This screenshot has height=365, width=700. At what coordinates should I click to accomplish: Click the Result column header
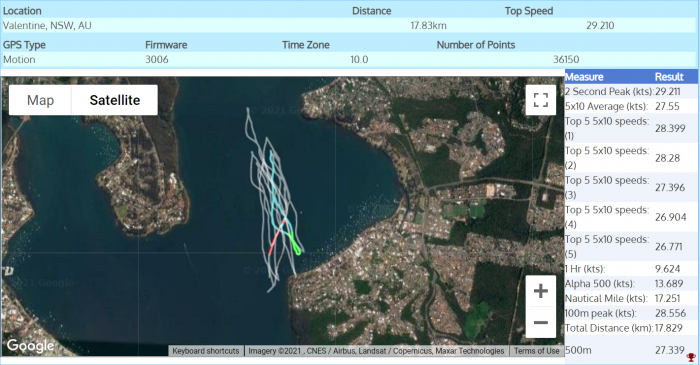point(669,77)
